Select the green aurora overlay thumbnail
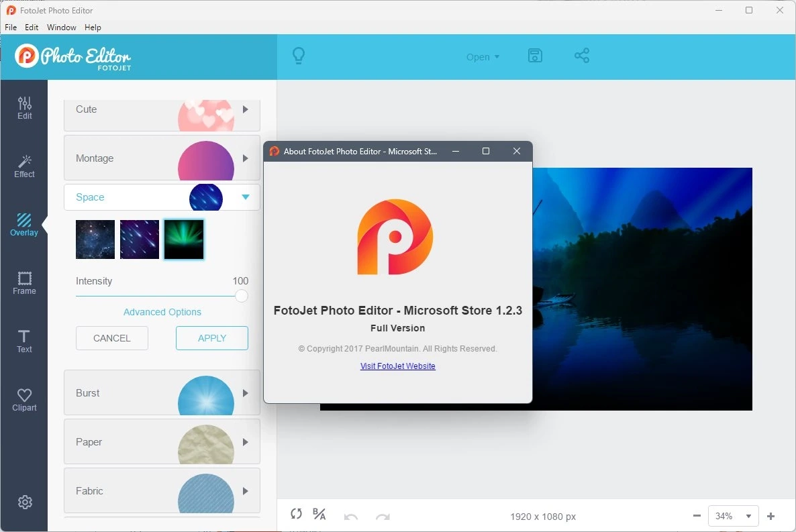This screenshot has height=532, width=796. coord(184,240)
